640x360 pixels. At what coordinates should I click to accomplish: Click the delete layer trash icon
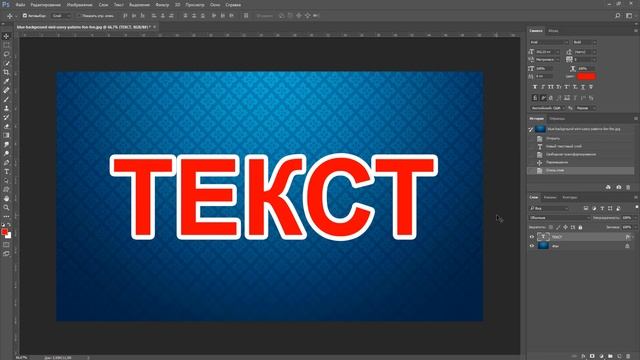(628, 356)
